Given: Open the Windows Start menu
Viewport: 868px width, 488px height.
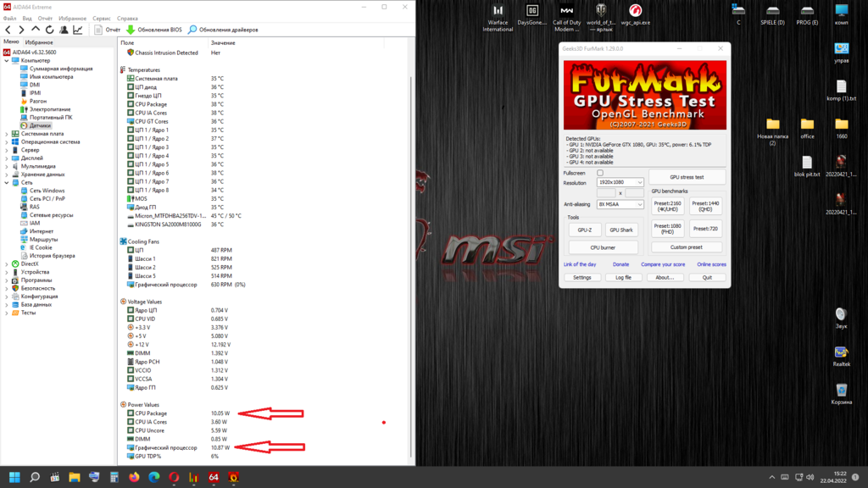Looking at the screenshot, I should (x=15, y=477).
